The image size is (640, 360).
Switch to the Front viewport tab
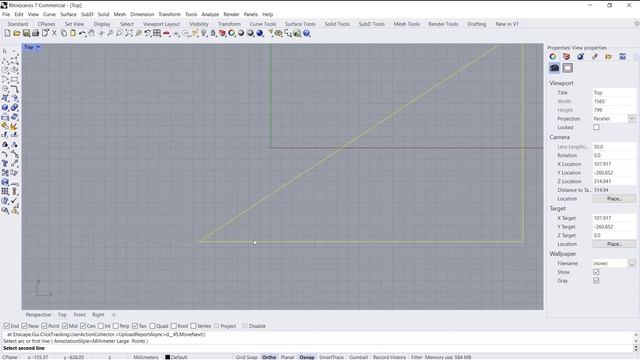[x=80, y=315]
